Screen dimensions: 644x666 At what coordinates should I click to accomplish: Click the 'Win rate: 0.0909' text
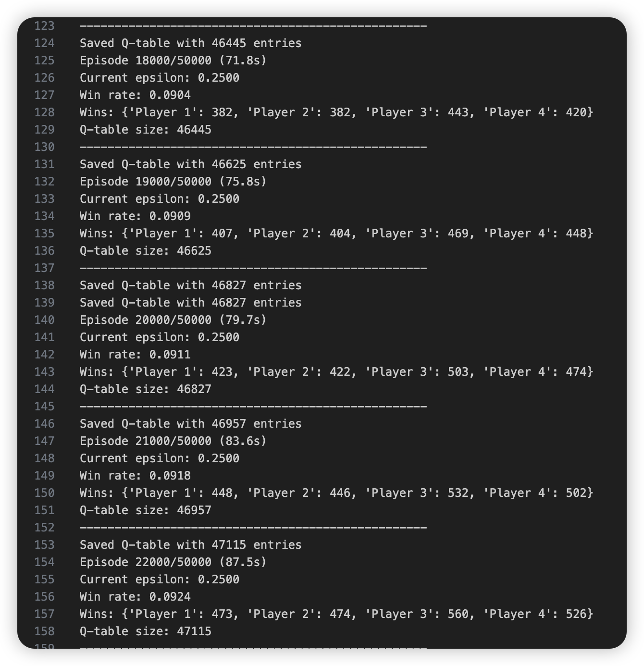(x=135, y=216)
